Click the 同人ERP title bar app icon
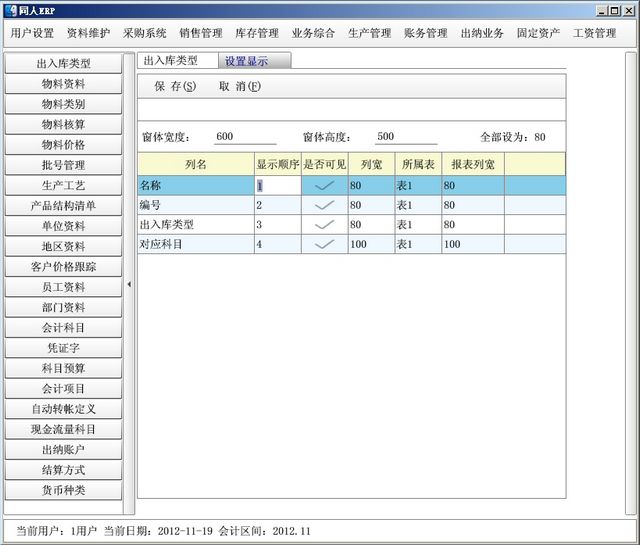This screenshot has height=545, width=640. (x=10, y=10)
